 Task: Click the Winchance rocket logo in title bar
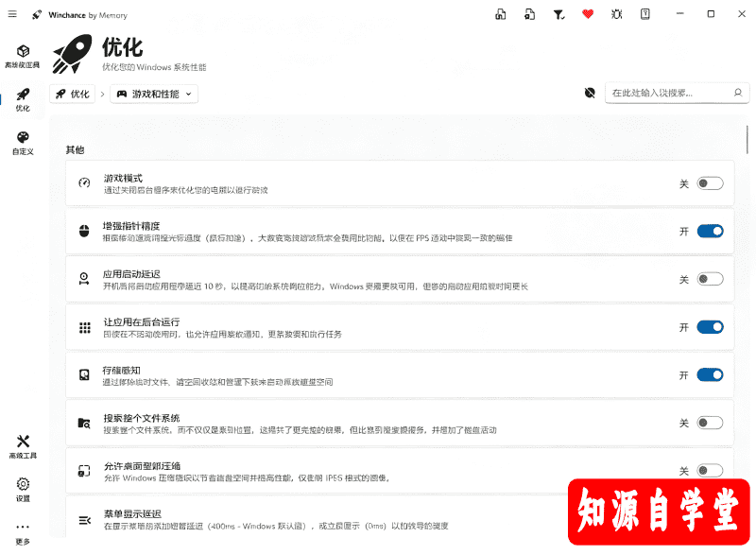[x=37, y=15]
